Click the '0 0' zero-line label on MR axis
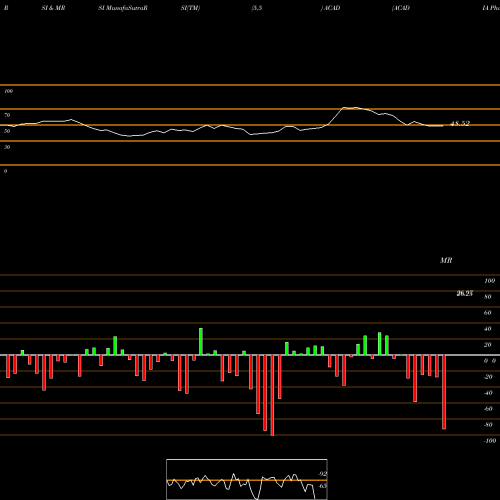 [490, 361]
